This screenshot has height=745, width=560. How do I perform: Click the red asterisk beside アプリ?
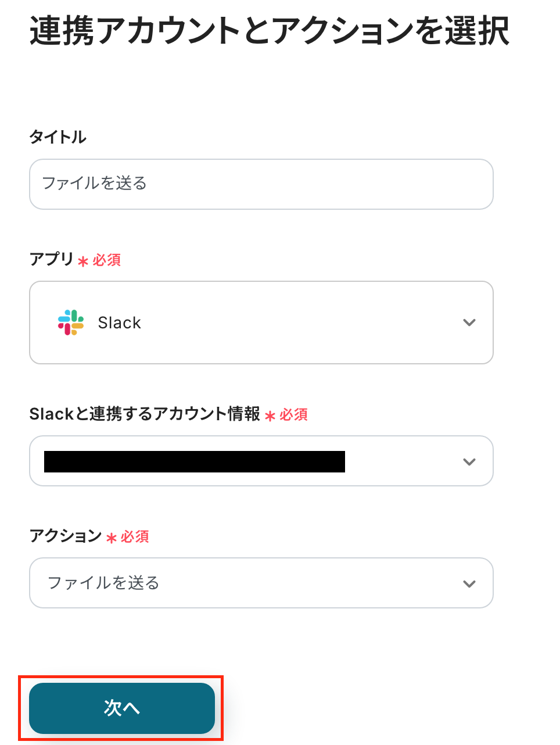[x=83, y=262]
